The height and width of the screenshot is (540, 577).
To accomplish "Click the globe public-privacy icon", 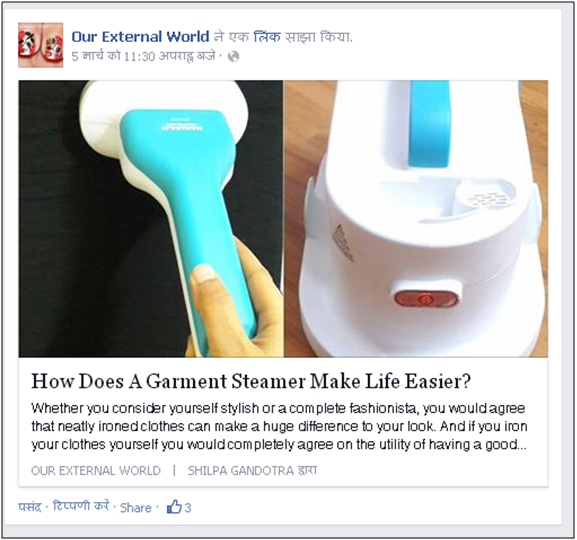I will coord(233,56).
